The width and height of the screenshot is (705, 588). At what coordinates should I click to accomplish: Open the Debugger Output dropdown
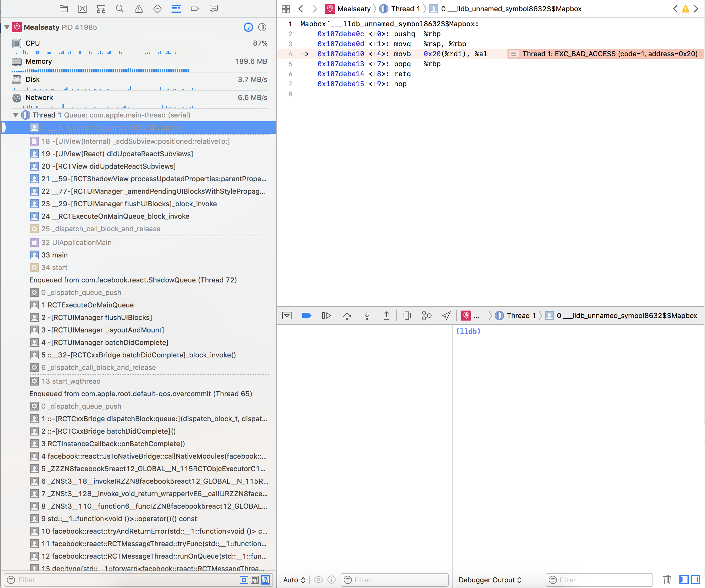tap(489, 580)
